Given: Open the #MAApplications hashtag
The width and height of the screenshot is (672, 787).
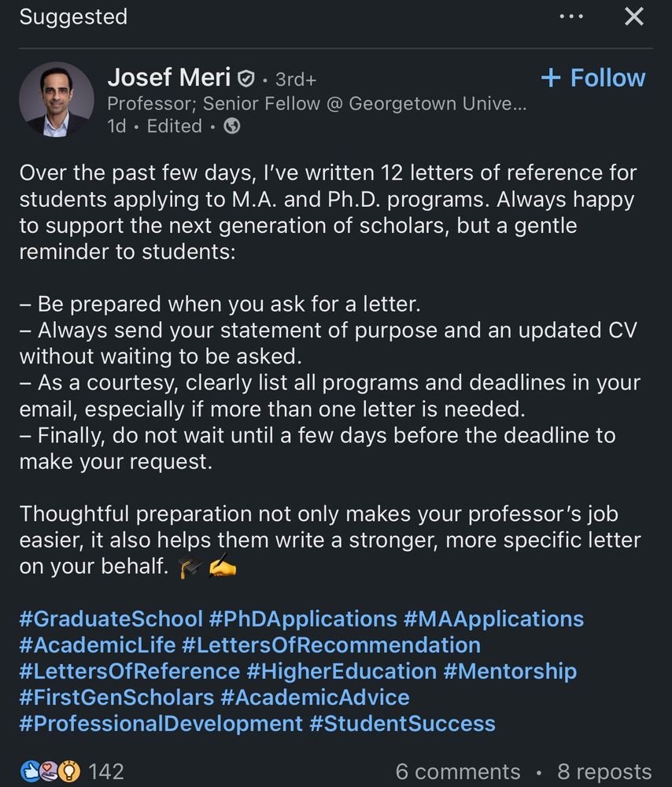Looking at the screenshot, I should [493, 619].
